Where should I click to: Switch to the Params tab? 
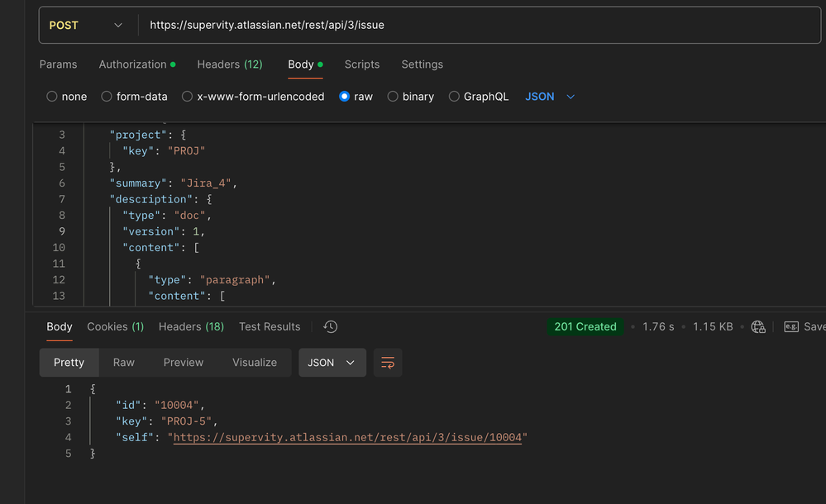click(58, 64)
